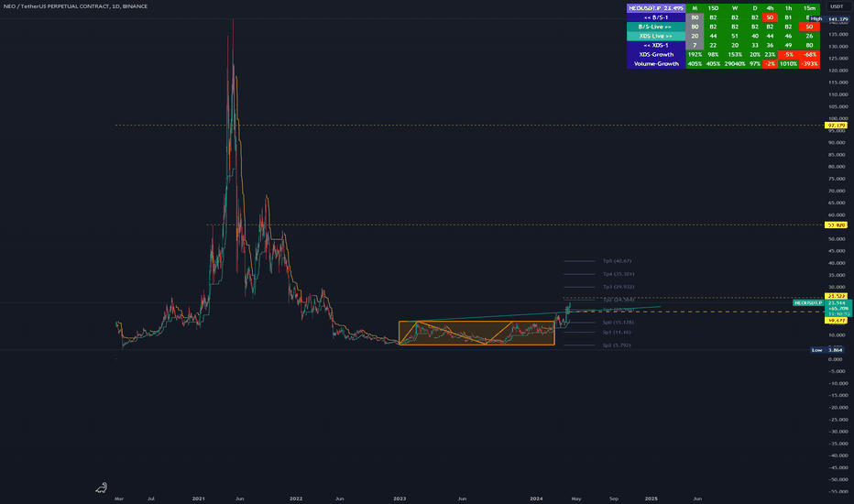This screenshot has width=854, height=504.
Task: Click the '29040%' volume growth cell
Action: [735, 64]
